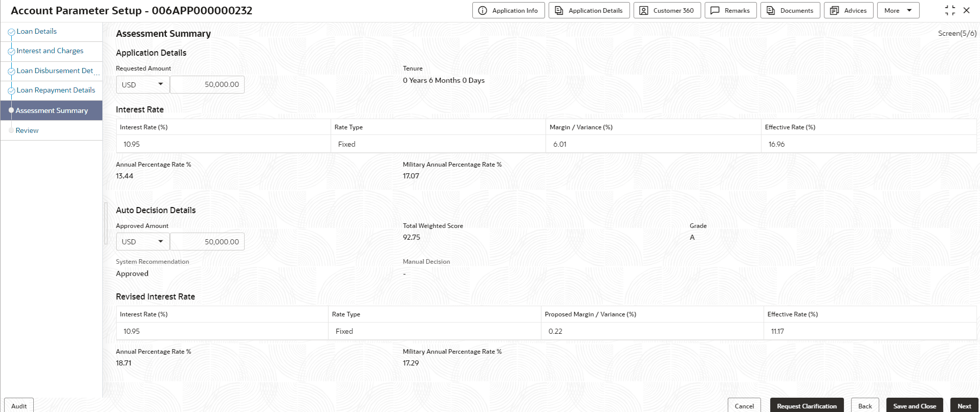Click the Assessment Summary step bullet
The width and height of the screenshot is (980, 412).
(11, 110)
